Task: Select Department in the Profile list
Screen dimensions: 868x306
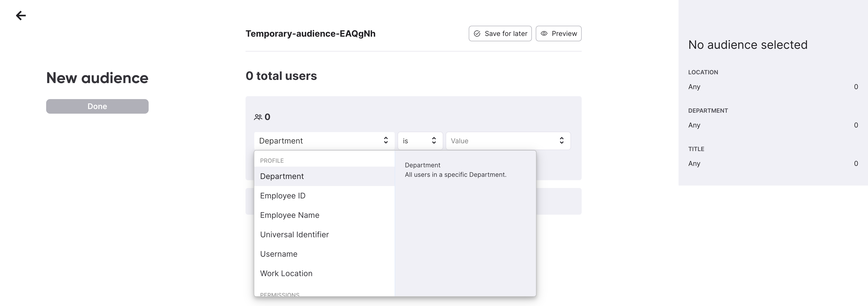Action: 324,176
